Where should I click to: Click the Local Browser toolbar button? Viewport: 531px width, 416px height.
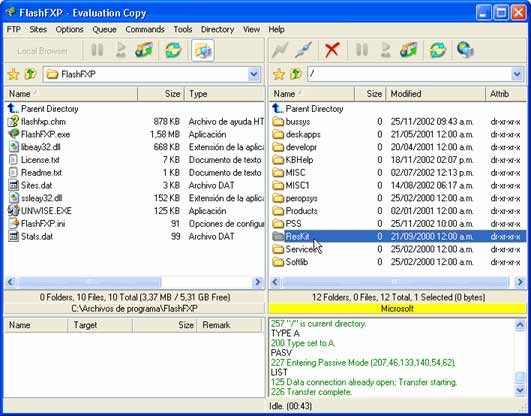click(43, 51)
